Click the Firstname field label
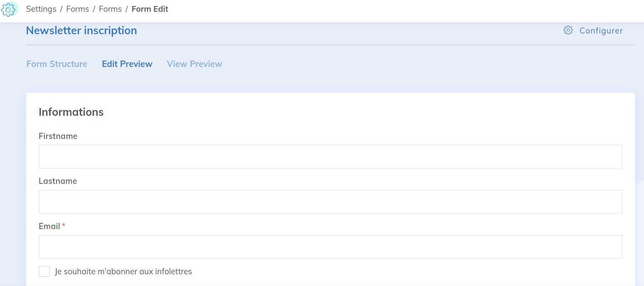Image resolution: width=644 pixels, height=286 pixels. pos(58,136)
